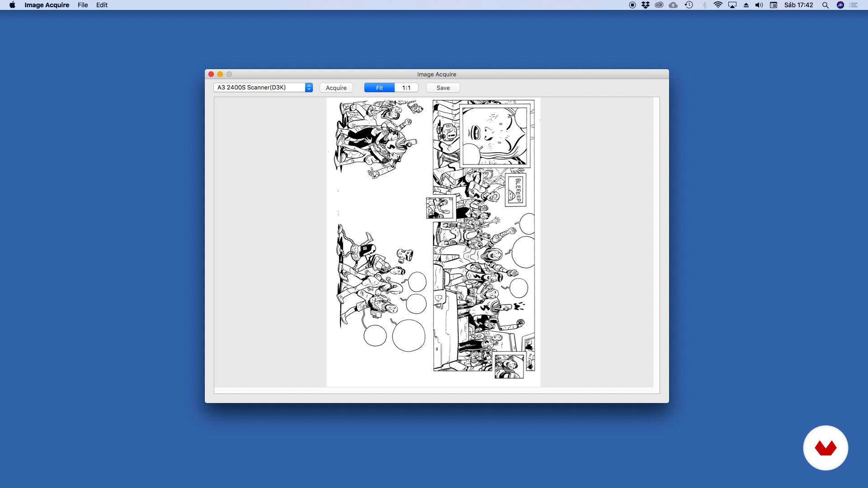Open the Apple menu
Image resolution: width=868 pixels, height=488 pixels.
[12, 5]
